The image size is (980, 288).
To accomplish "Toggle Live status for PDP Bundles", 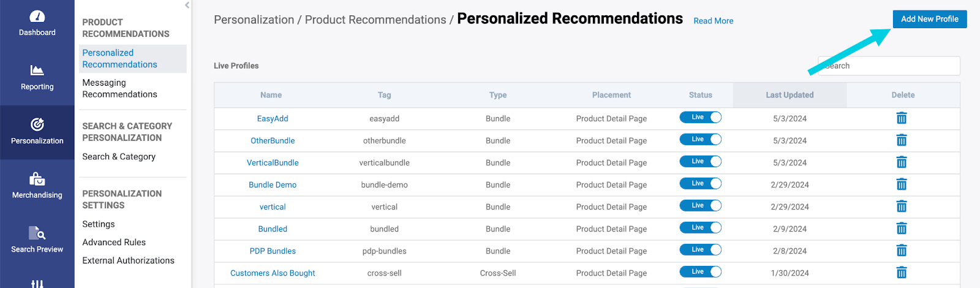I will click(701, 249).
